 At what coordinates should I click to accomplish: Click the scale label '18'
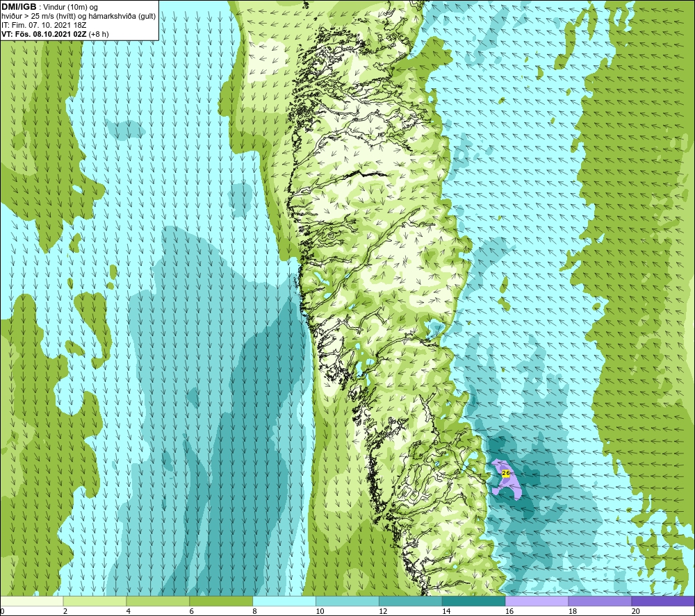click(x=572, y=611)
